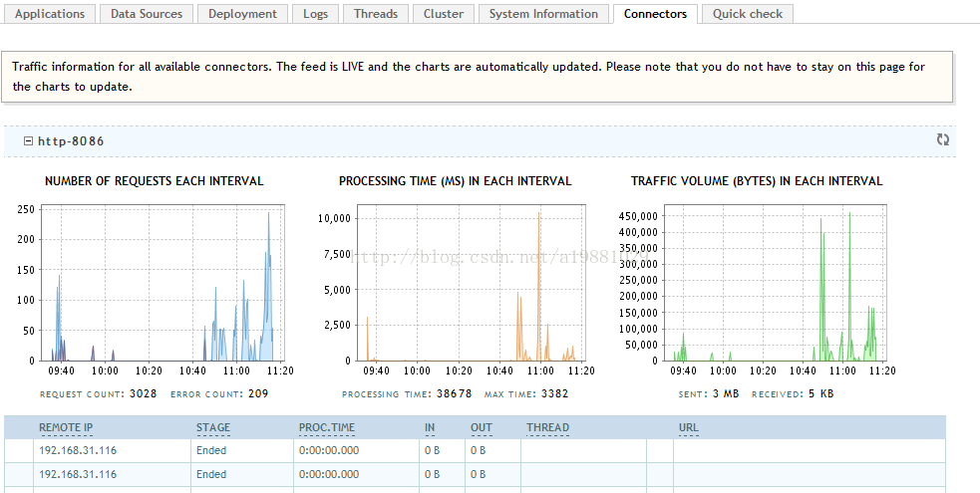Viewport: 980px width, 493px height.
Task: Open the Quick check tab
Action: point(748,14)
